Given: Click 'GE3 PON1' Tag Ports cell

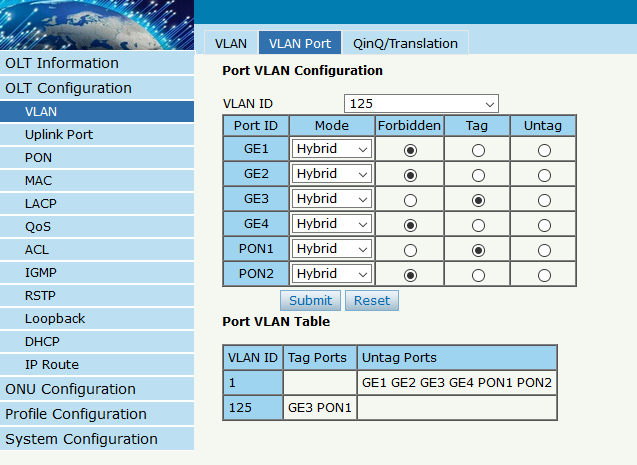Looking at the screenshot, I should point(320,407).
